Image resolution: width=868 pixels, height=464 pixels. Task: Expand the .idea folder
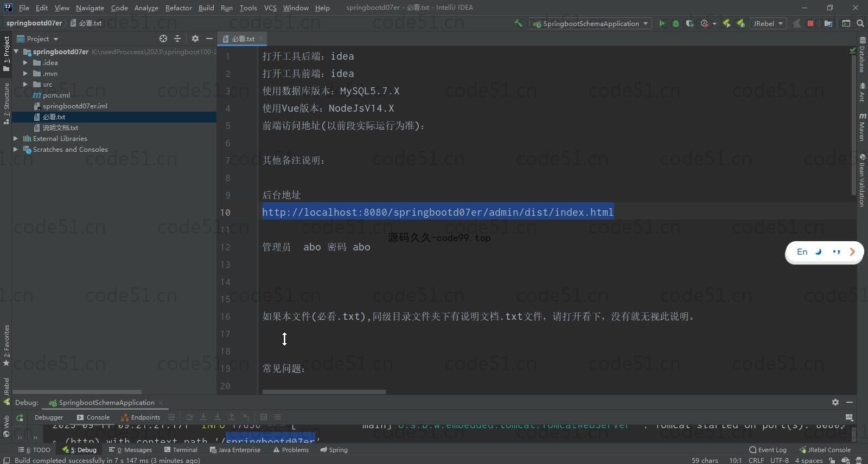tap(25, 62)
